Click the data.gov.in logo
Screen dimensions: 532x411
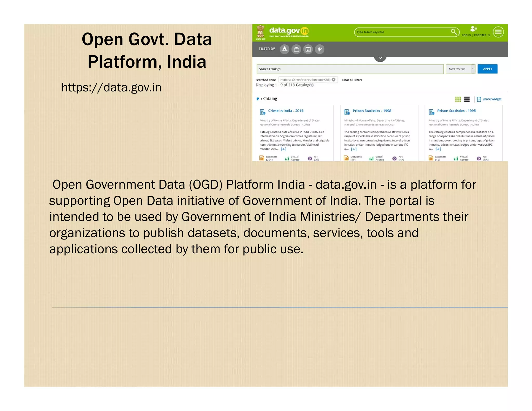pyautogui.click(x=289, y=32)
